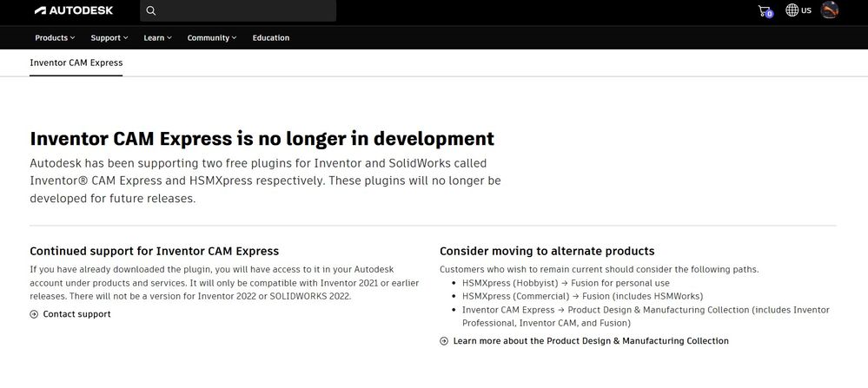
Task: Click the Contact support link
Action: tap(77, 314)
